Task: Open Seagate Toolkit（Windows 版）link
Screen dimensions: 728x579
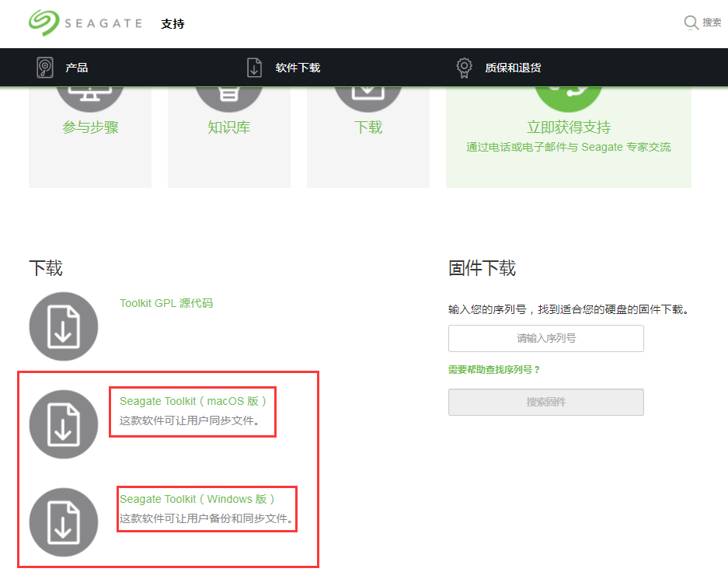Action: click(x=197, y=499)
